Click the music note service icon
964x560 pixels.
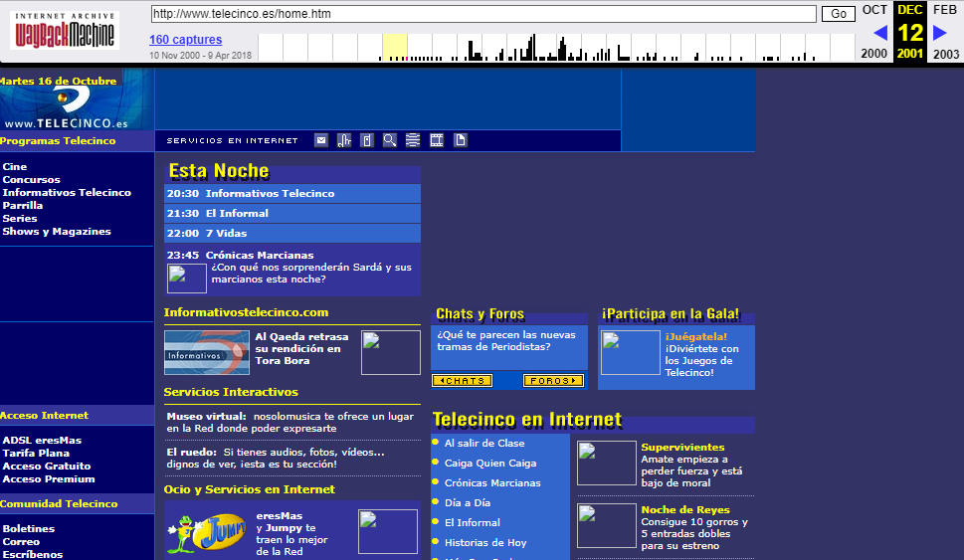pyautogui.click(x=343, y=141)
